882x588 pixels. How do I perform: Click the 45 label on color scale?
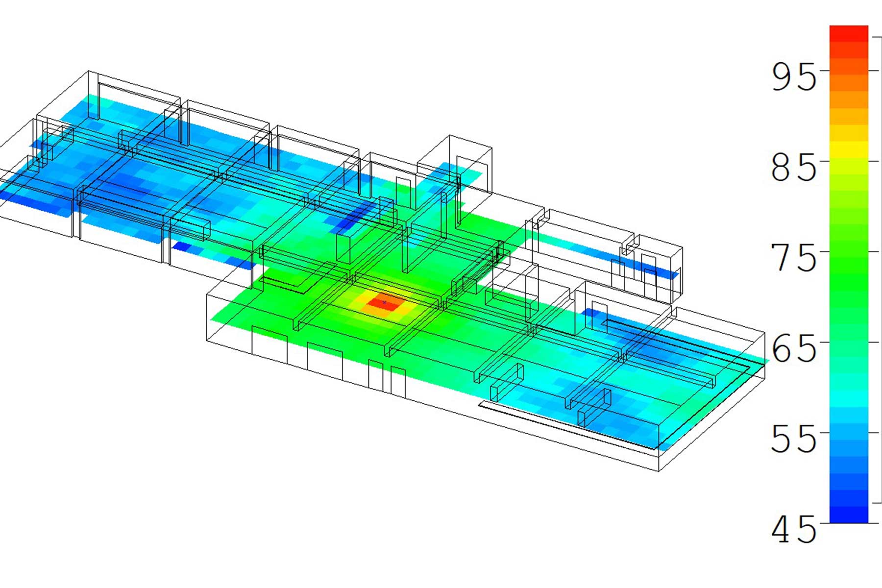tap(794, 530)
